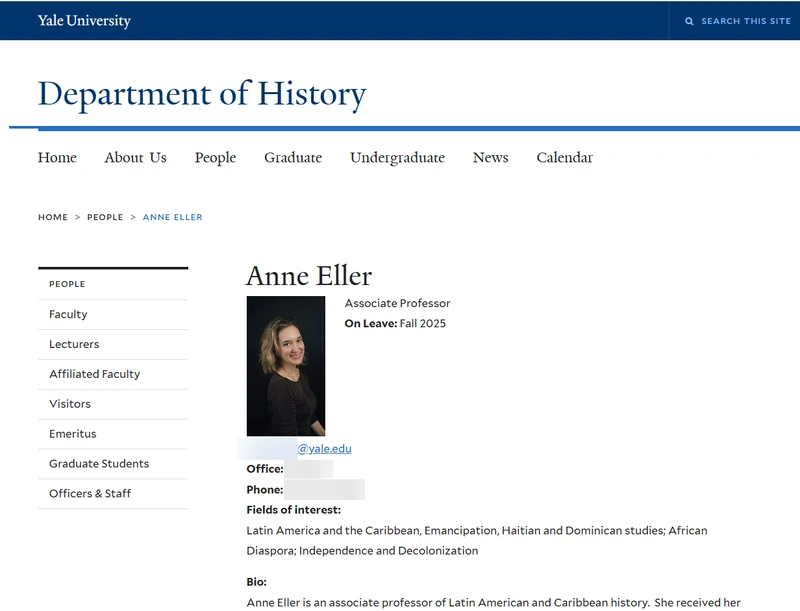Viewport: 800px width, 611px height.
Task: Select People in the main navigation
Action: click(x=215, y=158)
